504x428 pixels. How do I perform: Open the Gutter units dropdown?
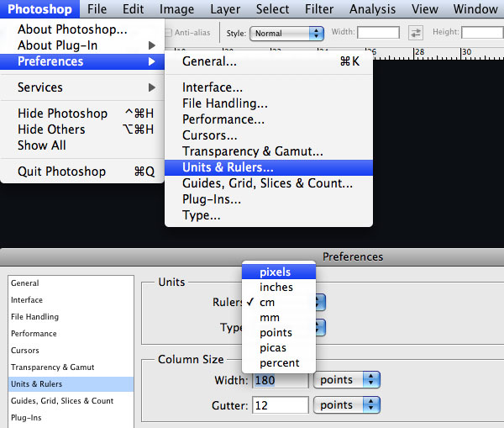pyautogui.click(x=347, y=404)
